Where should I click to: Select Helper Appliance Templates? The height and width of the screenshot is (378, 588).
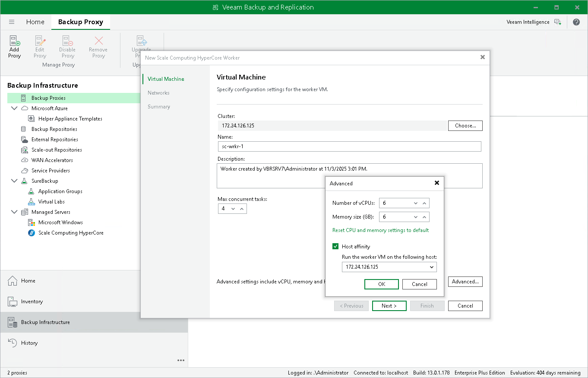70,119
